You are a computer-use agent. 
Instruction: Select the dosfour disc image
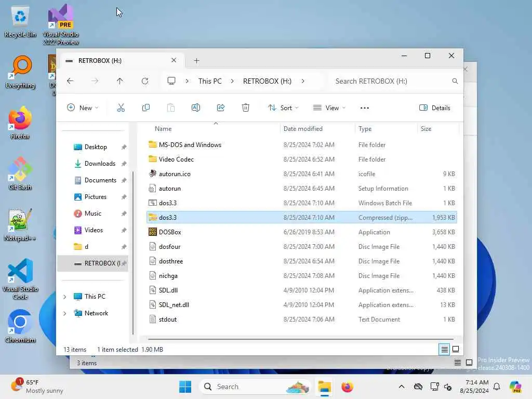tap(302, 247)
